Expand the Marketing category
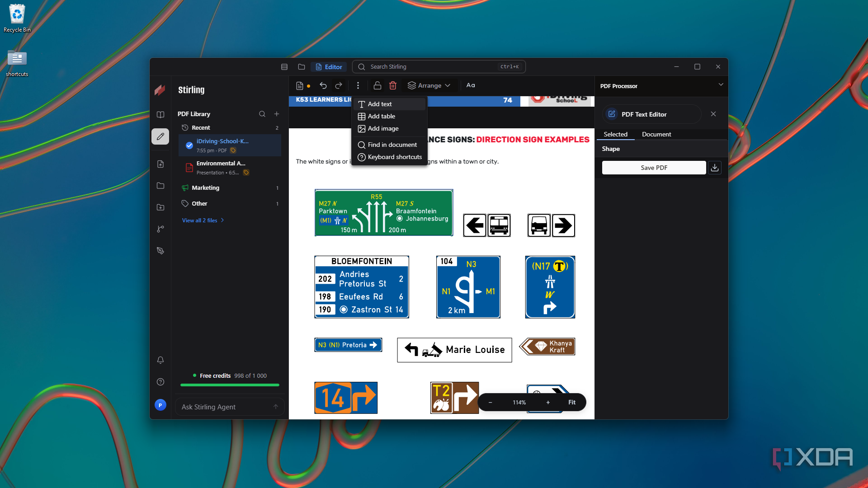The width and height of the screenshot is (868, 488). tap(230, 188)
